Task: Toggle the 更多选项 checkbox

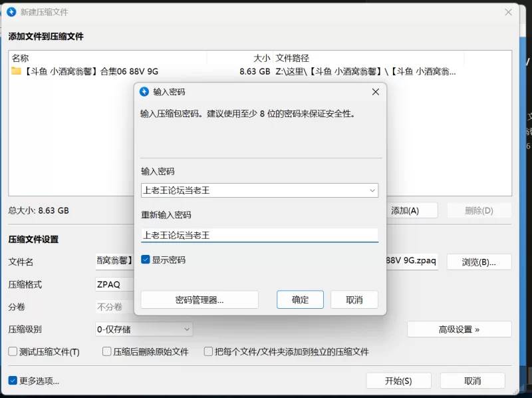Action: [13, 380]
